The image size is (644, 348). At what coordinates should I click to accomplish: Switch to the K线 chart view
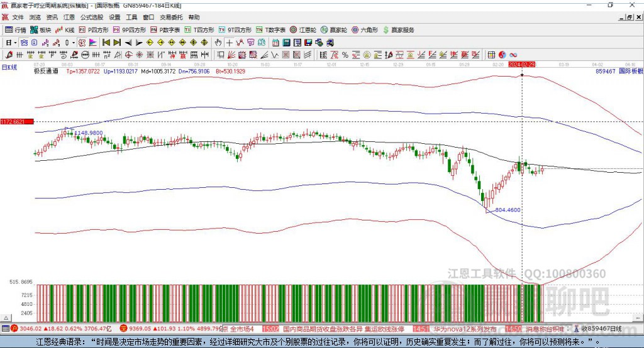65,30
